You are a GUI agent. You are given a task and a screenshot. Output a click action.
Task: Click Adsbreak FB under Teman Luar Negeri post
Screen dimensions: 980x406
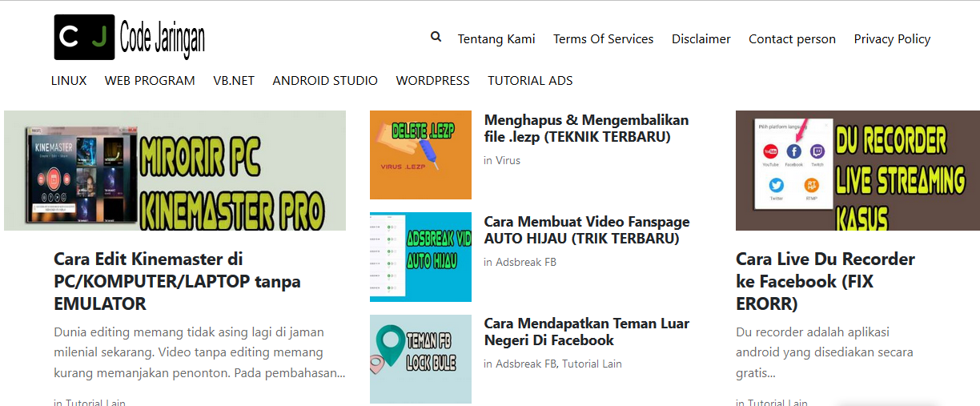point(526,364)
